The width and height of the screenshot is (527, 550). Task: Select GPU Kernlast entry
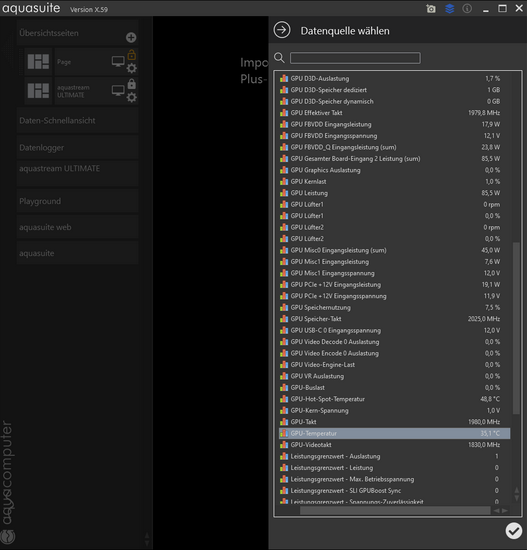394,181
